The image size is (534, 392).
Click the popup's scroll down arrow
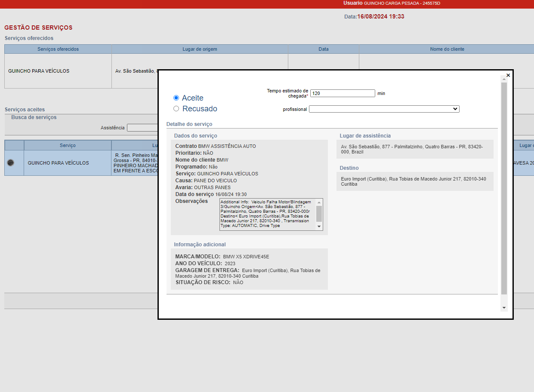pos(504,308)
